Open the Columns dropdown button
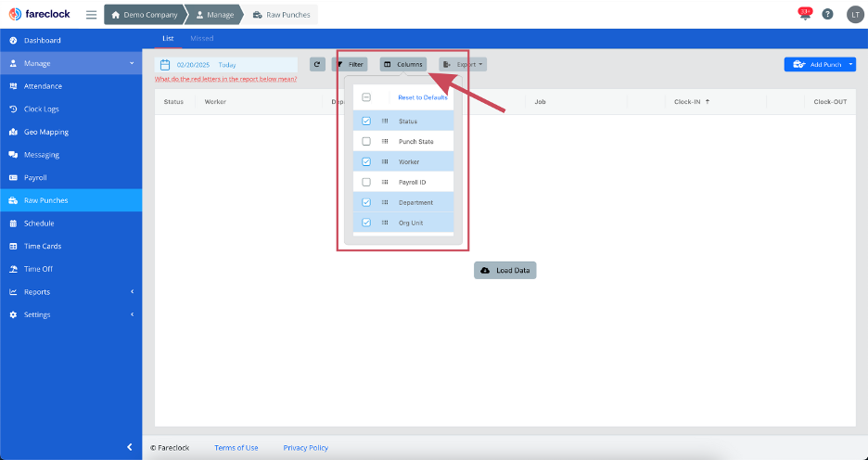The image size is (868, 460). click(x=403, y=64)
